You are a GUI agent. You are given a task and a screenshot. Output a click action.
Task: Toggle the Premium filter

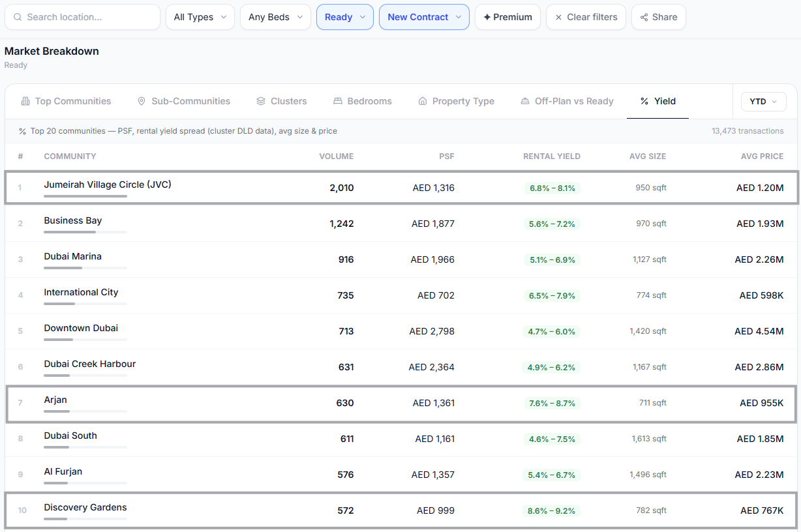507,17
